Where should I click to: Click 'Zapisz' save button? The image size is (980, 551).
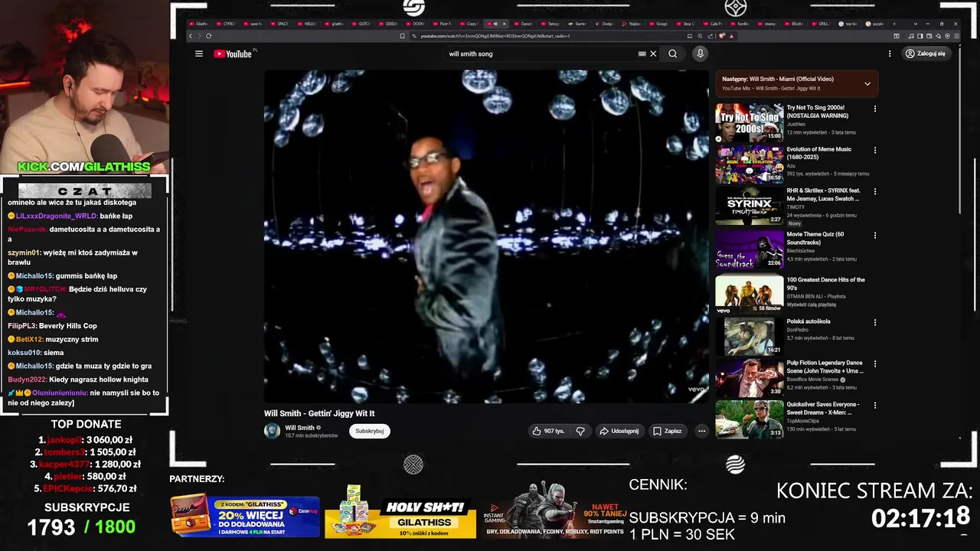coord(667,431)
